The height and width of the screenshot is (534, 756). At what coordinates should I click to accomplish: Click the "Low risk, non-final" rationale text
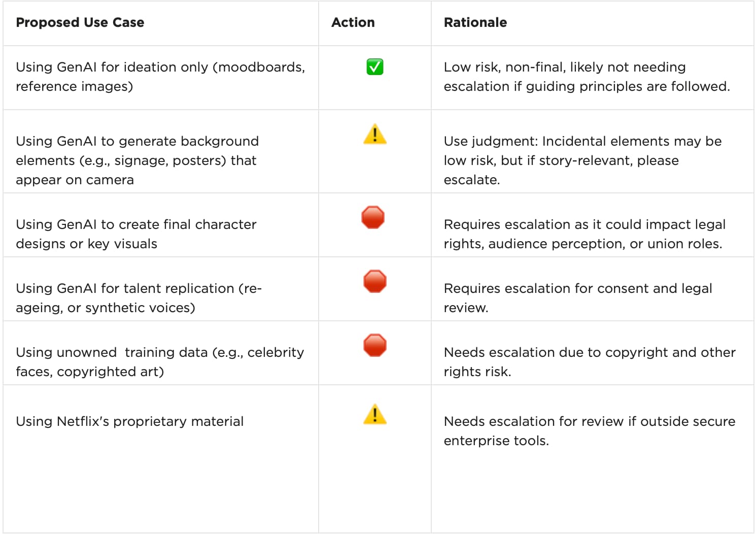587,77
